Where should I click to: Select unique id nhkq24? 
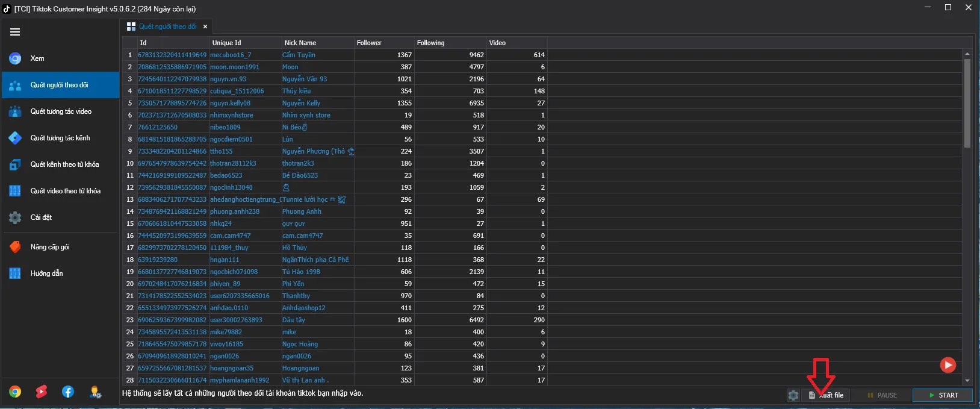point(221,223)
